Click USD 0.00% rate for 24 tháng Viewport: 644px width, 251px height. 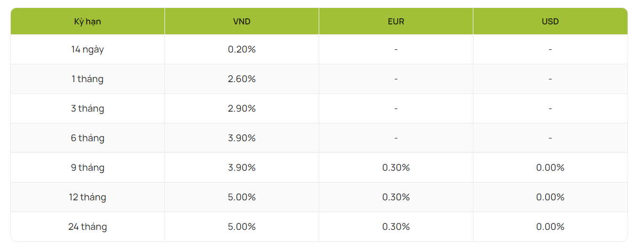pos(550,227)
